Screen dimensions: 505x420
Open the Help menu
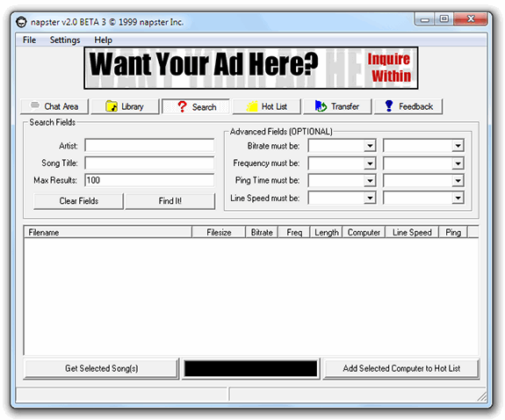103,40
